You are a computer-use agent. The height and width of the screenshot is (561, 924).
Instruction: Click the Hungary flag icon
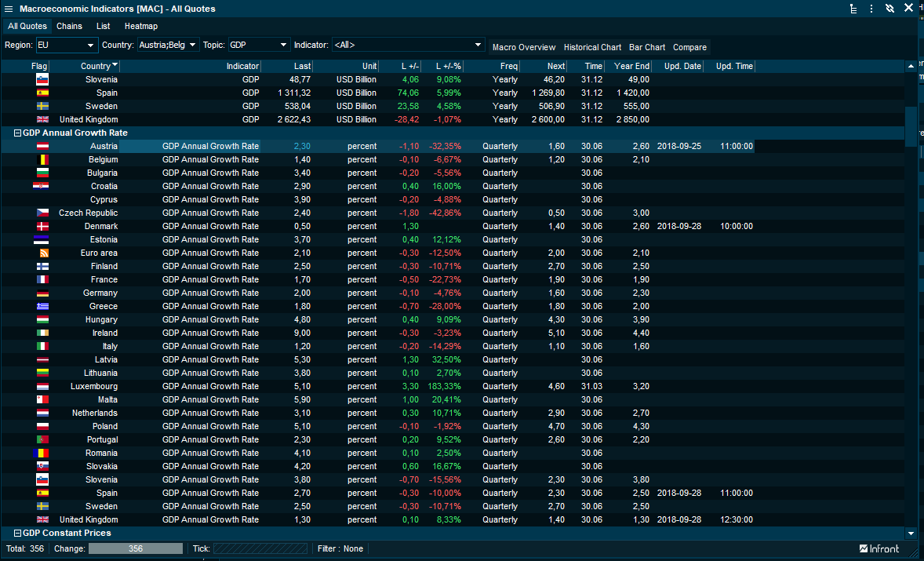coord(42,320)
